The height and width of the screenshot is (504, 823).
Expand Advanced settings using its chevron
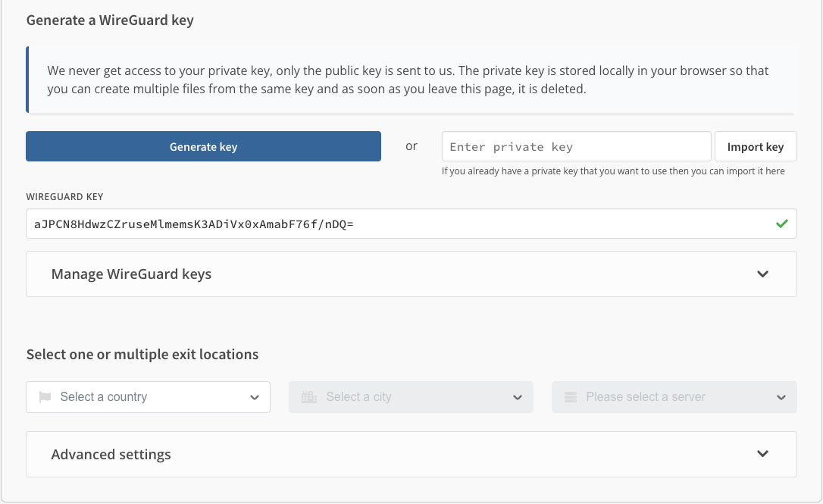click(762, 454)
